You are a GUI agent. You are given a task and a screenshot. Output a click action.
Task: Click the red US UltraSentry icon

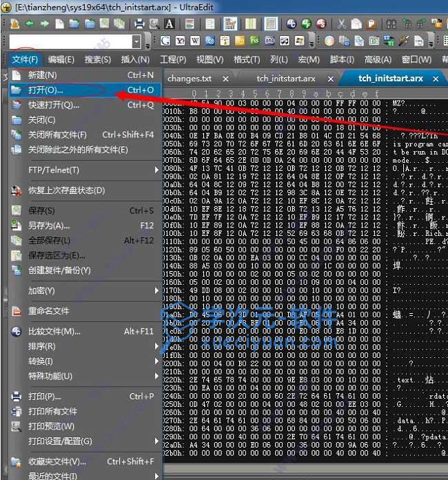(x=321, y=23)
